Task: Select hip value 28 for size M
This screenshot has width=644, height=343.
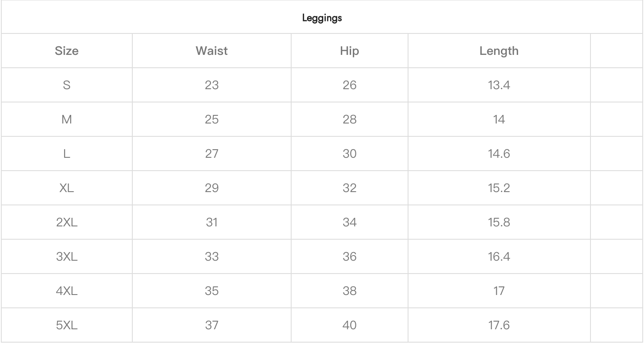Action: [x=349, y=120]
